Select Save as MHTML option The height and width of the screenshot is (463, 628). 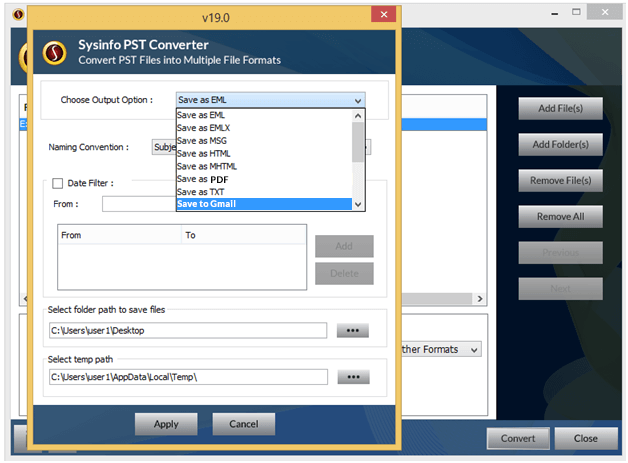(264, 167)
